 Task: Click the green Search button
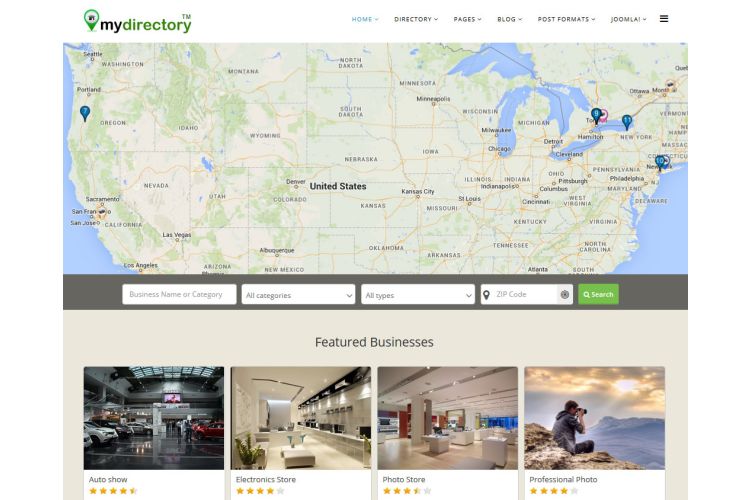point(598,294)
